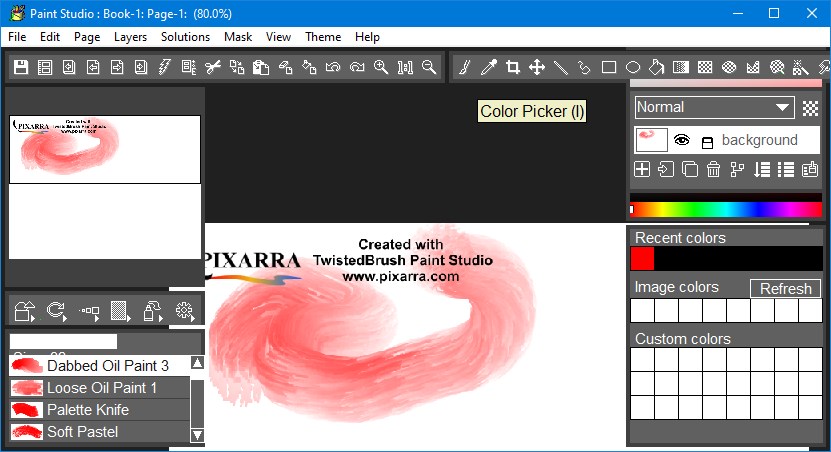
Task: Click the 1:1 actual size icon
Action: point(405,67)
